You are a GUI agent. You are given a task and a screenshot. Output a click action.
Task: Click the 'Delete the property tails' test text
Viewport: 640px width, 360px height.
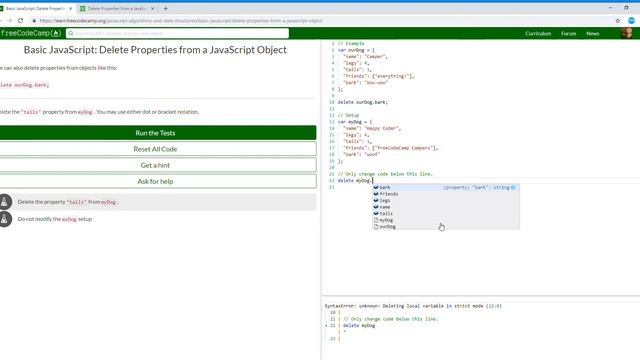tap(68, 202)
